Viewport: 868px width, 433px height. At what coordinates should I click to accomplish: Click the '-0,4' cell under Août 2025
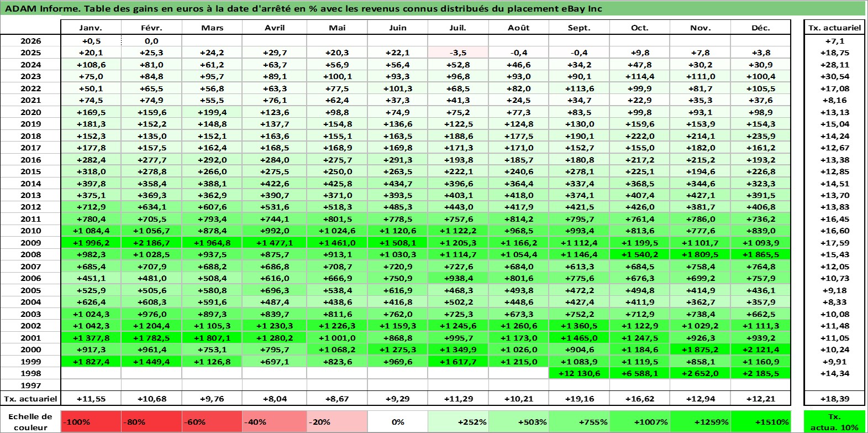[x=519, y=53]
